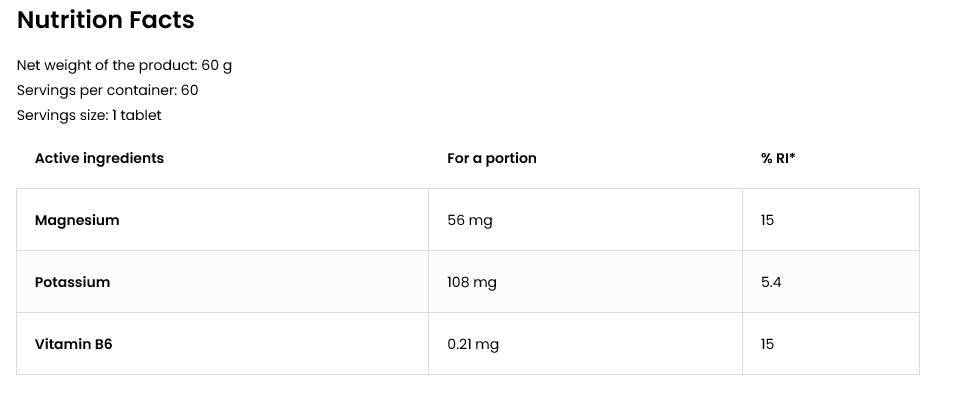Select the Potassium row label
Image resolution: width=958 pixels, height=397 pixels.
point(72,282)
